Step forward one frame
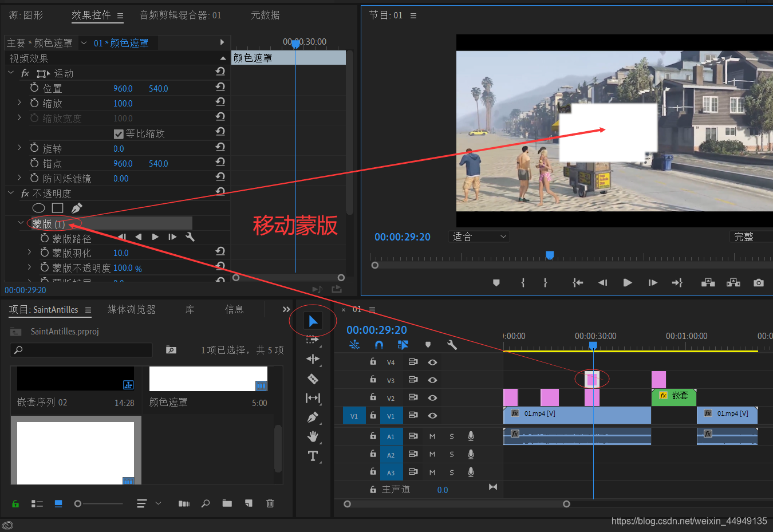Screen dimensions: 773x532 (x=653, y=282)
